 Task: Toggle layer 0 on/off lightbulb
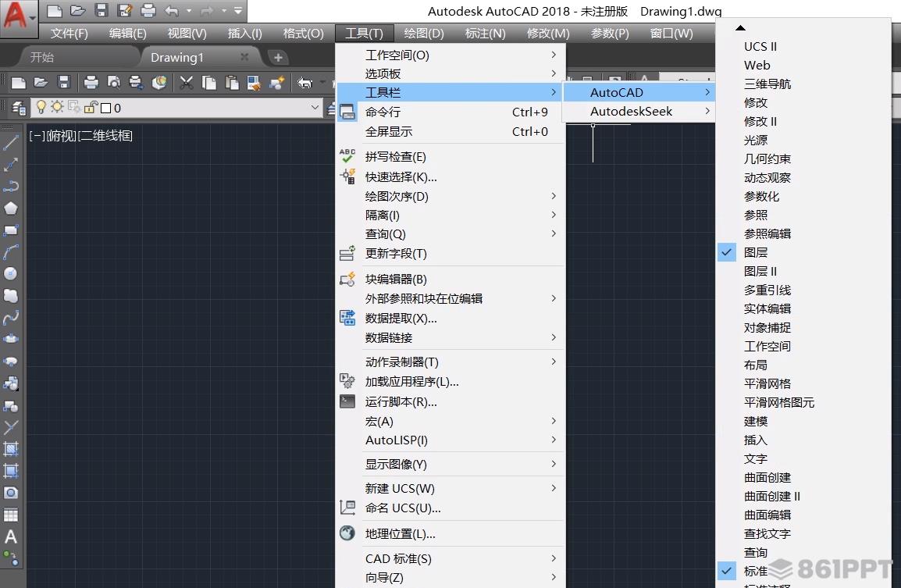41,107
